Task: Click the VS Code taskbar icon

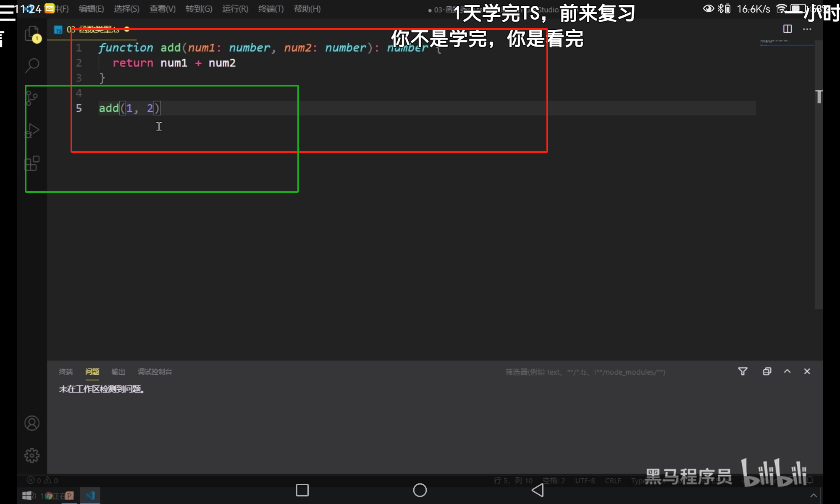Action: tap(90, 496)
